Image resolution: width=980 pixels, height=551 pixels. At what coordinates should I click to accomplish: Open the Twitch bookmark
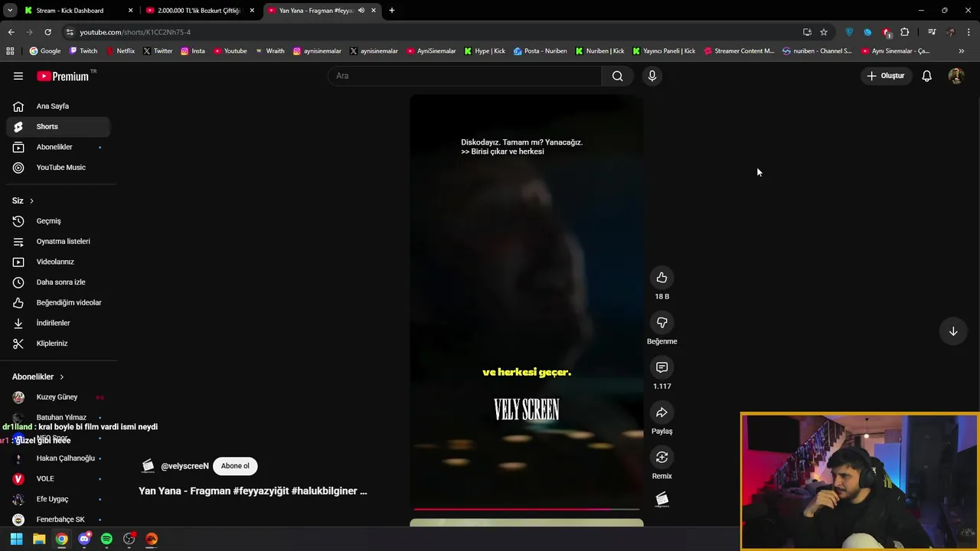click(83, 51)
